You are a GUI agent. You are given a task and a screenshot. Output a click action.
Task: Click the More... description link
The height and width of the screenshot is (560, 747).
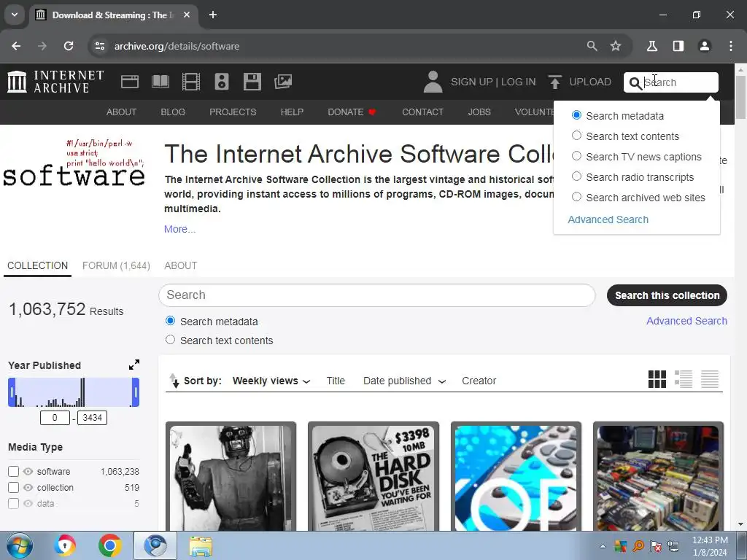click(179, 229)
